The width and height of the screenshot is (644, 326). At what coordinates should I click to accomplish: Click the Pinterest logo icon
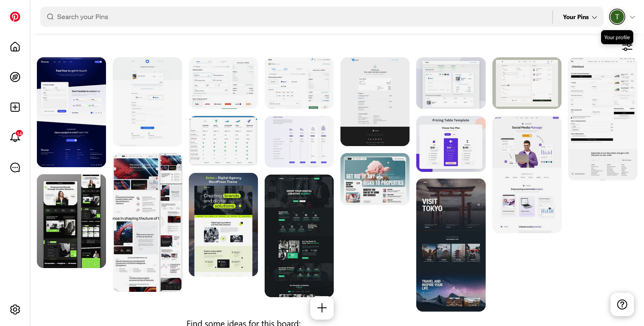tap(15, 17)
